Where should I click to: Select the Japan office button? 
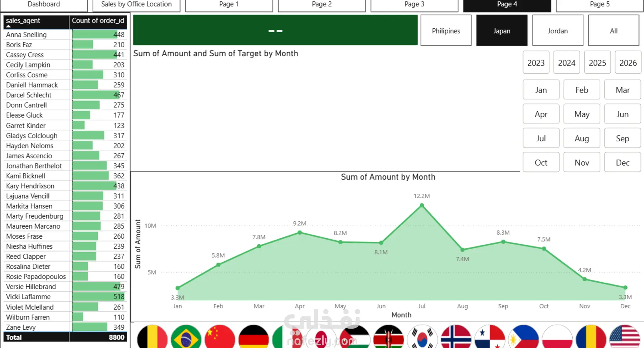[x=502, y=30]
